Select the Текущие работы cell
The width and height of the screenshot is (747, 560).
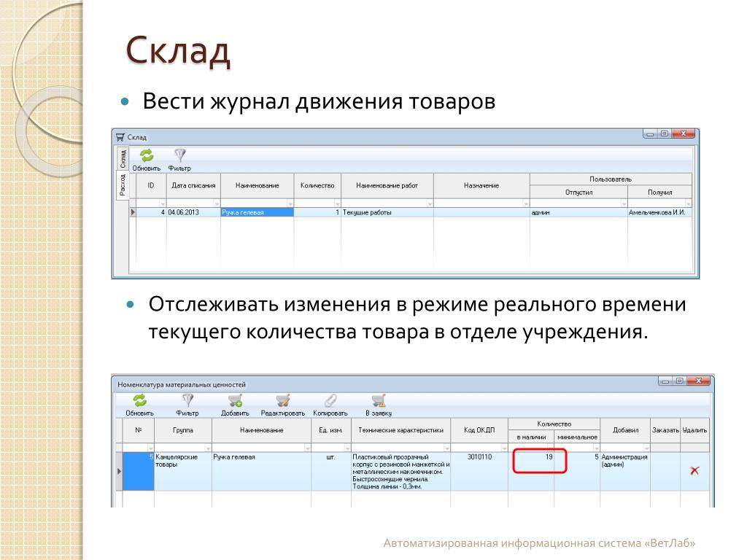387,212
